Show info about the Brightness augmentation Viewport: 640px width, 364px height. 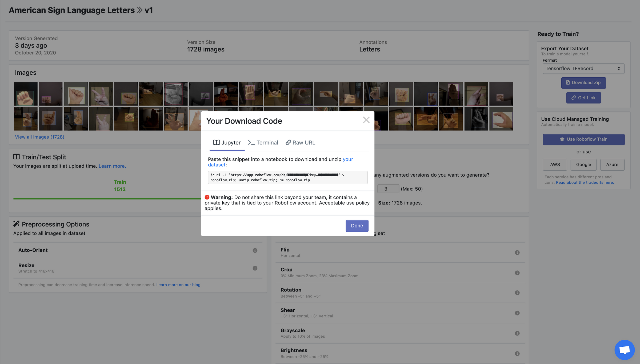tap(518, 353)
